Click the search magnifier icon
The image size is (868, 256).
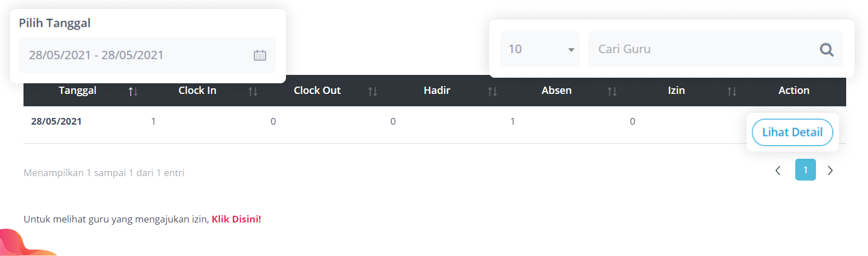tap(827, 50)
